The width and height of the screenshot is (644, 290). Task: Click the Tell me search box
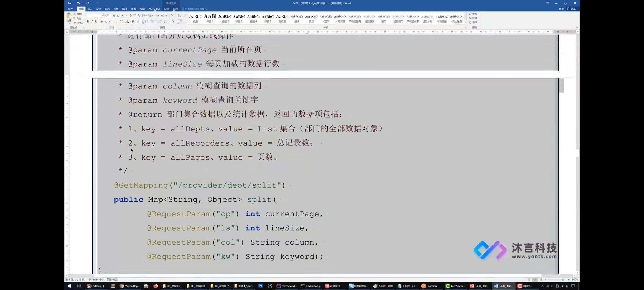[x=195, y=9]
